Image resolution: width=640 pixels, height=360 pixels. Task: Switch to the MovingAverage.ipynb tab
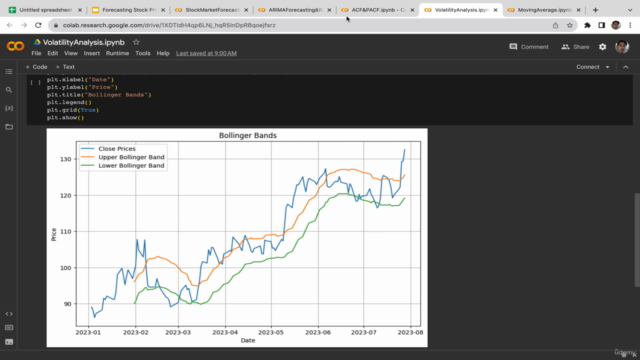coord(545,10)
